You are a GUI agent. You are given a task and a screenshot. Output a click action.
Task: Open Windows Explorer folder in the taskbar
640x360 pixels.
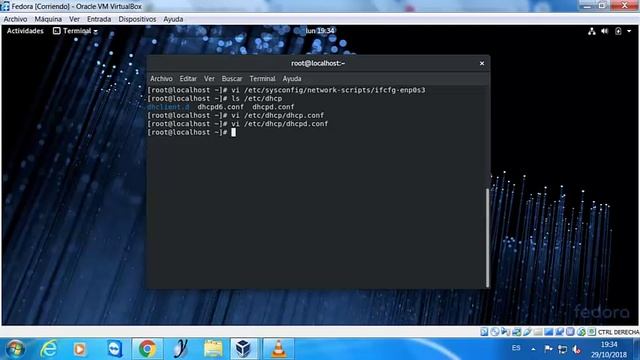213,349
